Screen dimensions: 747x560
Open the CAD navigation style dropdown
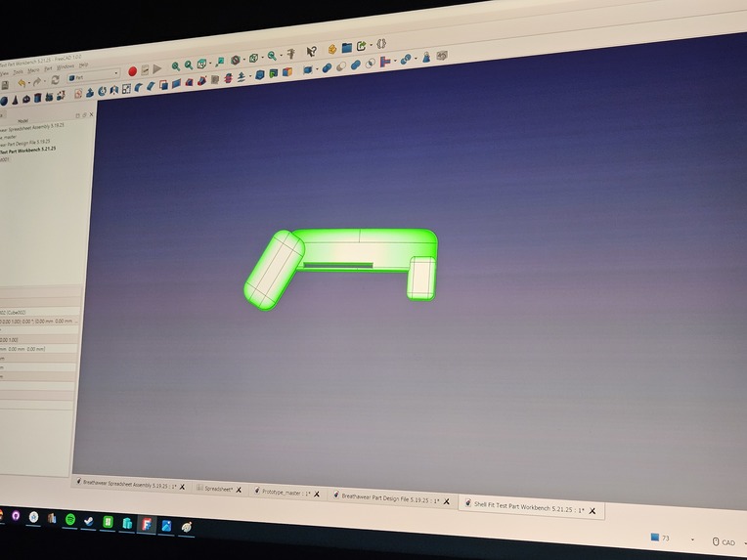726,542
